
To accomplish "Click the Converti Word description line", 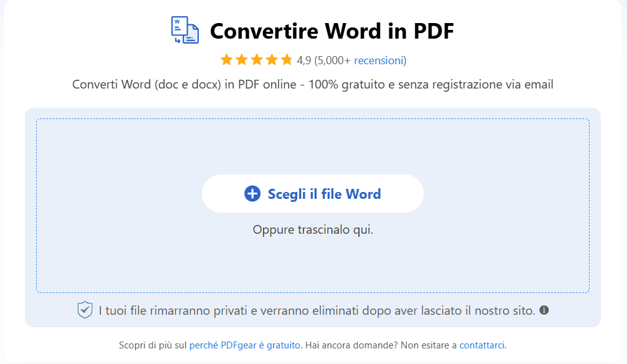I will click(x=313, y=85).
